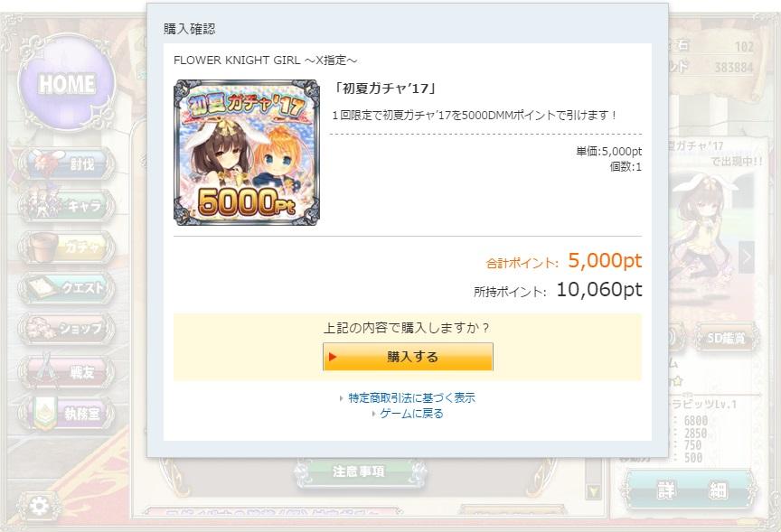Select the ガチャ flower pot menu
The height and width of the screenshot is (532, 781).
[x=67, y=247]
